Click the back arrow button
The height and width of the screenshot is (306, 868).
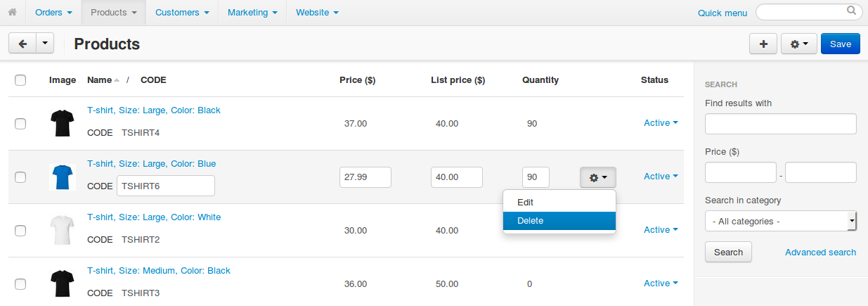[22, 44]
